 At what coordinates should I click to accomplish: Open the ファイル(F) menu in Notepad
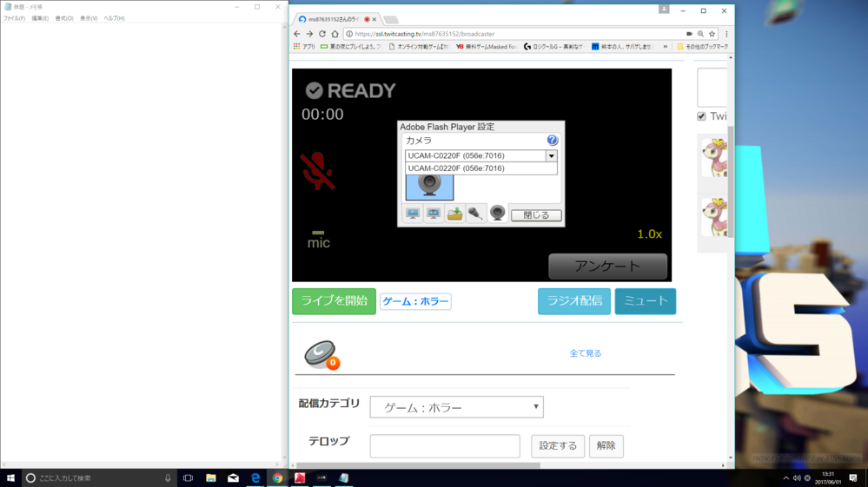click(x=14, y=18)
